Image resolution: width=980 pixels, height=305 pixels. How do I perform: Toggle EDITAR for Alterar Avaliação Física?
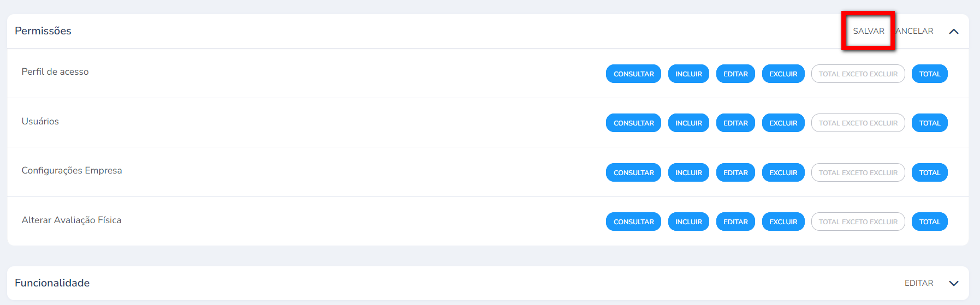point(735,222)
